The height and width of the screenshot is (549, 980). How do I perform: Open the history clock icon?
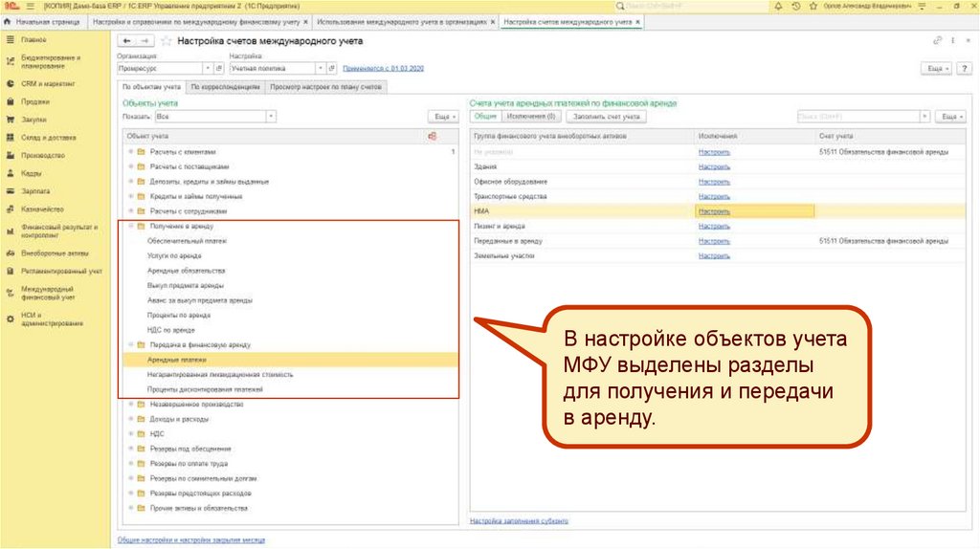796,6
